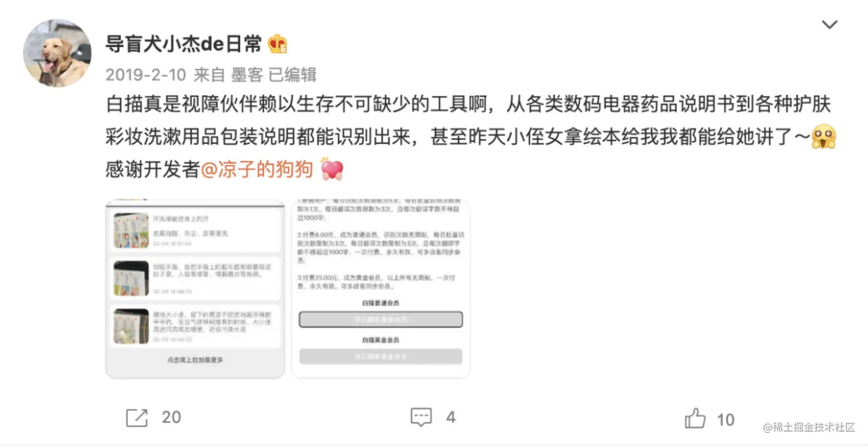The image size is (868, 446).
Task: Click the 已编辑 edited label
Action: (293, 75)
